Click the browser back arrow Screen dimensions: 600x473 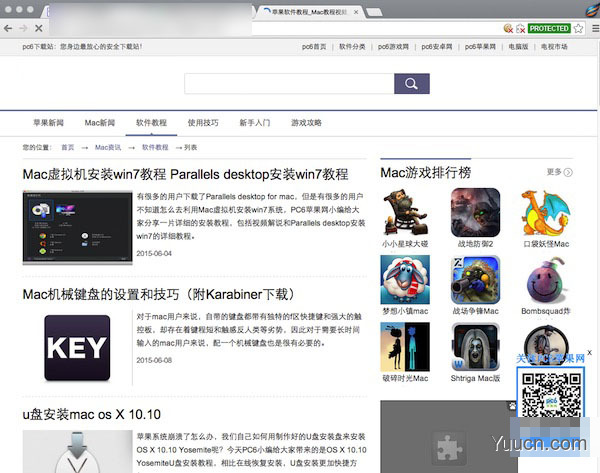8,28
